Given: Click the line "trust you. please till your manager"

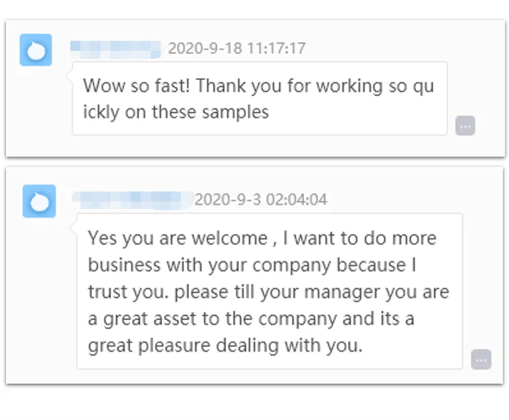Looking at the screenshot, I should (269, 292).
